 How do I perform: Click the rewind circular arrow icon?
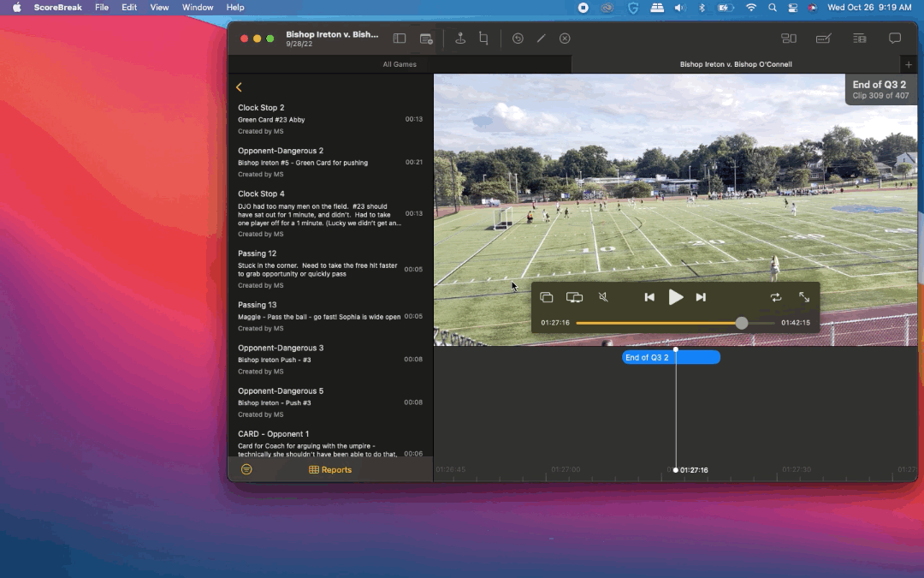(x=518, y=39)
